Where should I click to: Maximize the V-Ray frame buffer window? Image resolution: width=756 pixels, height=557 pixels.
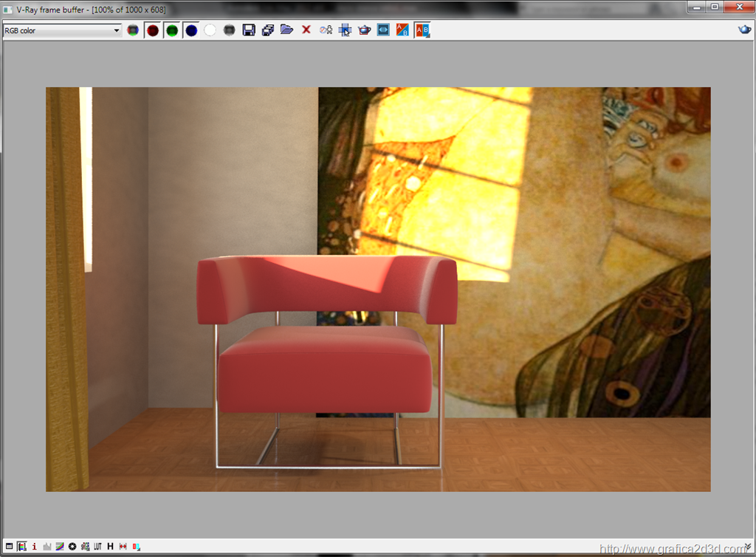point(715,7)
